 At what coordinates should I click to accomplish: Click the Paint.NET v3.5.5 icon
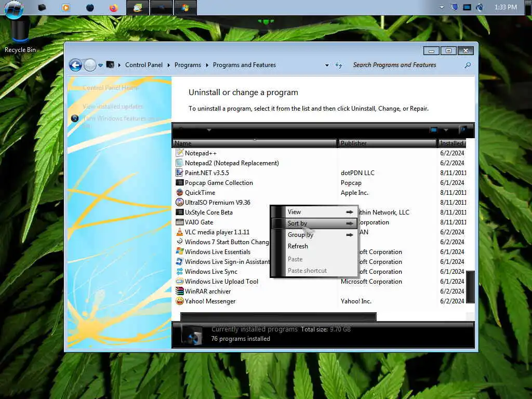[179, 172]
